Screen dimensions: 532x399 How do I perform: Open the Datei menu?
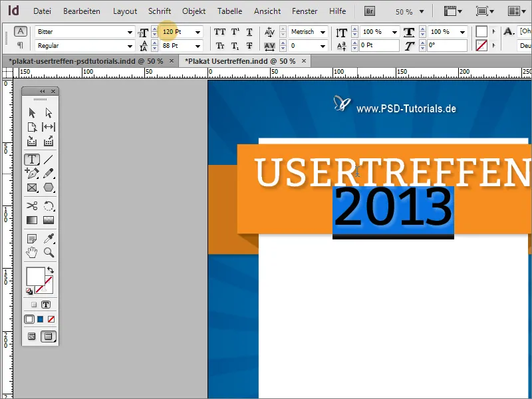(42, 11)
